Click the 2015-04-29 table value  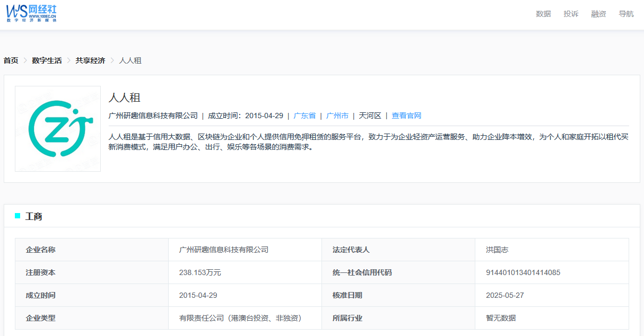[x=198, y=295]
